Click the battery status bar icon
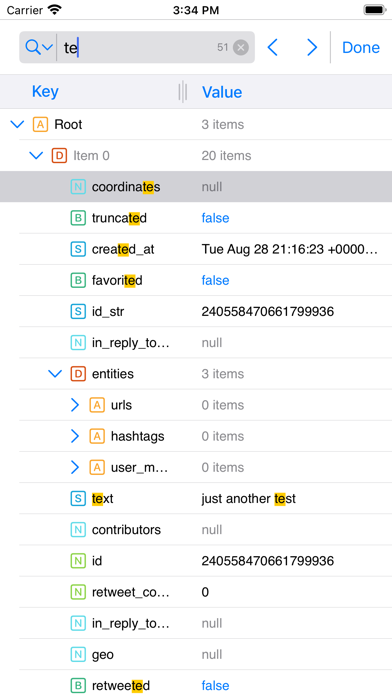This screenshot has width=392, height=696. pyautogui.click(x=374, y=10)
